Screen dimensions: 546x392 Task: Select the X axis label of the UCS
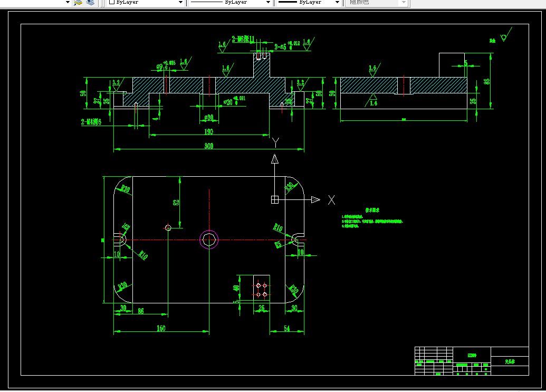[331, 200]
